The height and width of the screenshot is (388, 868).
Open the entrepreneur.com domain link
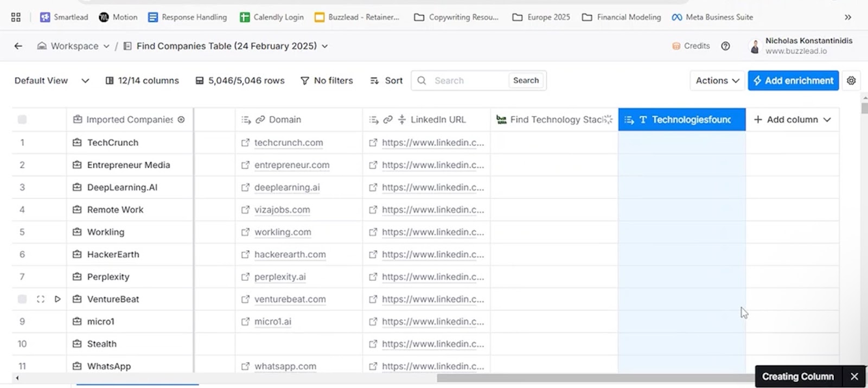click(x=292, y=165)
